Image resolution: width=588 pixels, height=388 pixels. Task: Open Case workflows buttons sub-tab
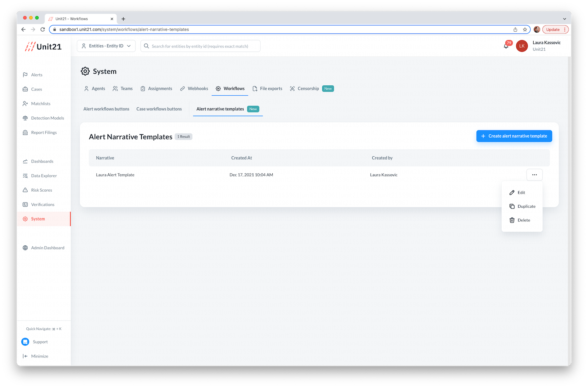tap(159, 109)
